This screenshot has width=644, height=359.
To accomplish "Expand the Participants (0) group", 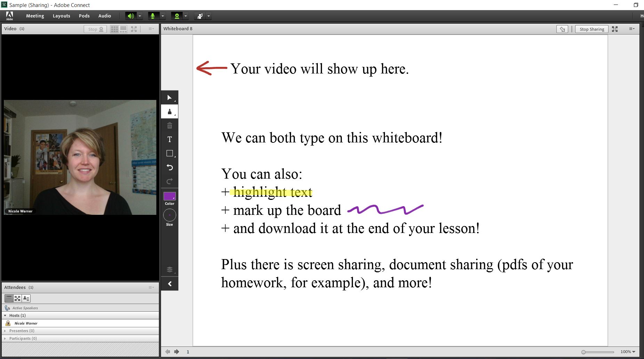I will click(5, 338).
